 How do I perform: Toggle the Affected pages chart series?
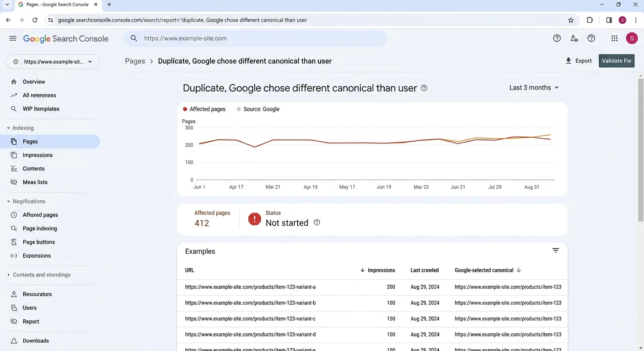point(204,109)
